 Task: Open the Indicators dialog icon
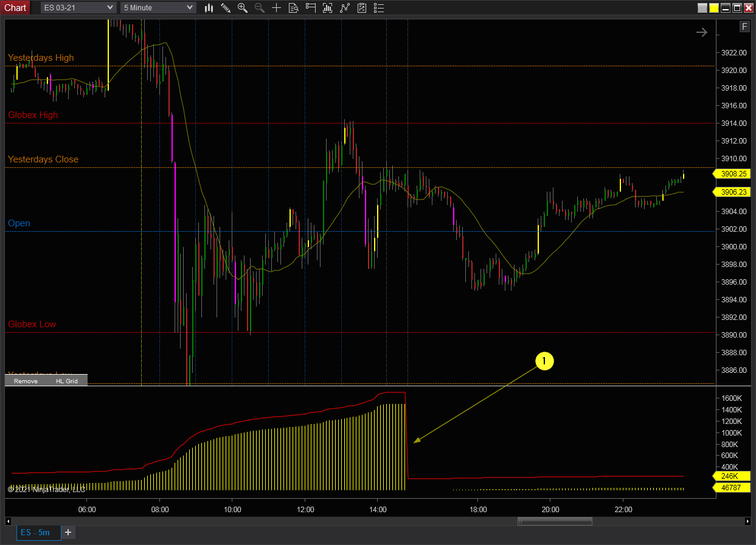coord(328,8)
